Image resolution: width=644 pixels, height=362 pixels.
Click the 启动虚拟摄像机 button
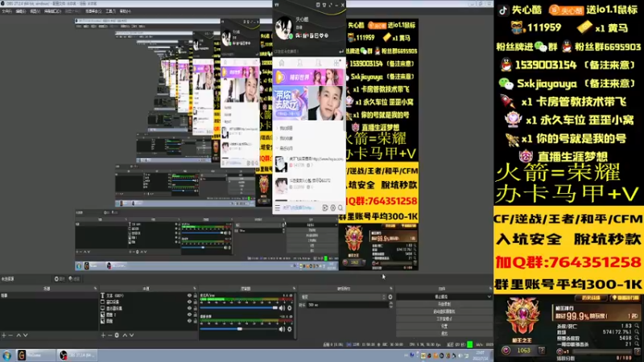444,311
